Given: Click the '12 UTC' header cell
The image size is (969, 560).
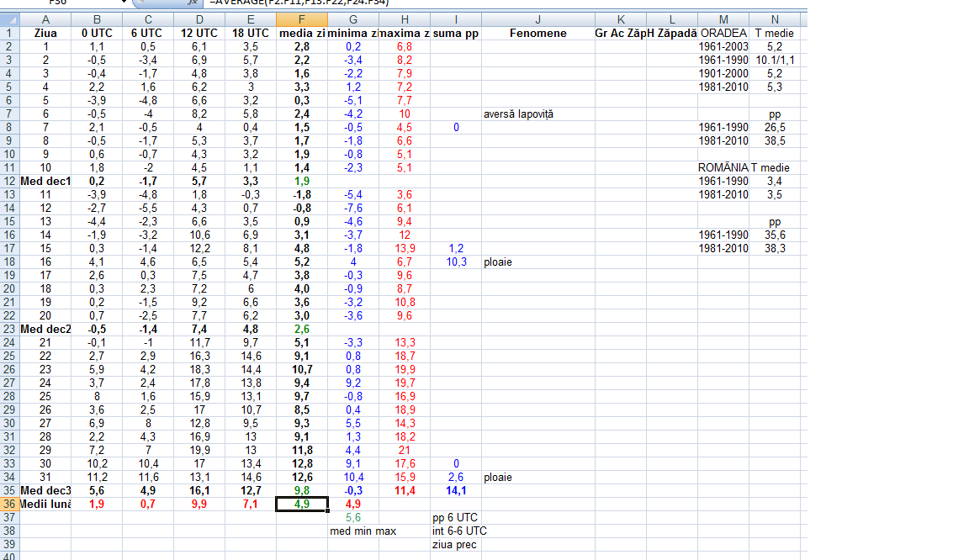Looking at the screenshot, I should point(199,34).
